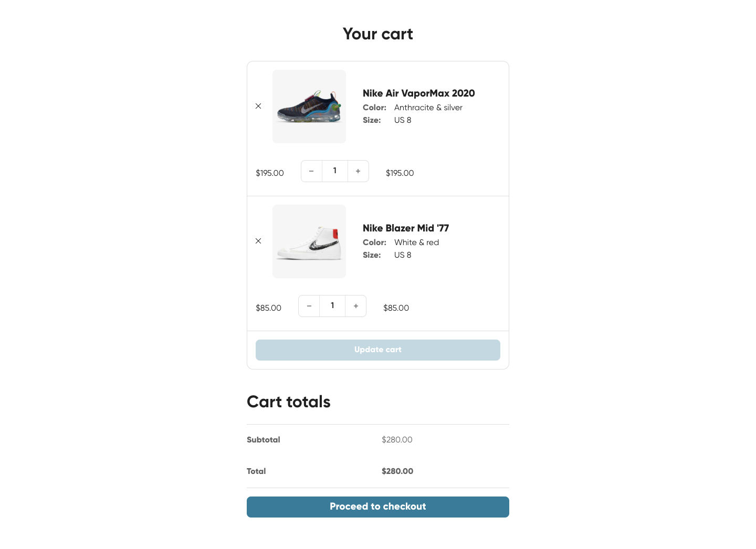Click the White & red color text

pyautogui.click(x=416, y=242)
